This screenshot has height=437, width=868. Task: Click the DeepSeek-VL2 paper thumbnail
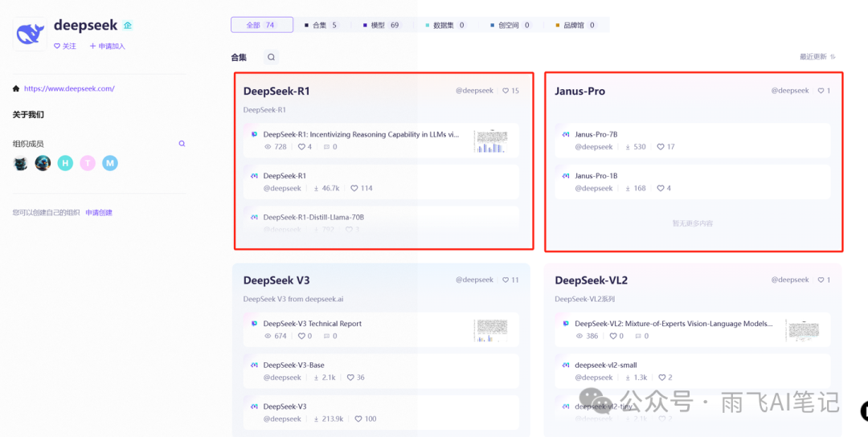pos(802,330)
